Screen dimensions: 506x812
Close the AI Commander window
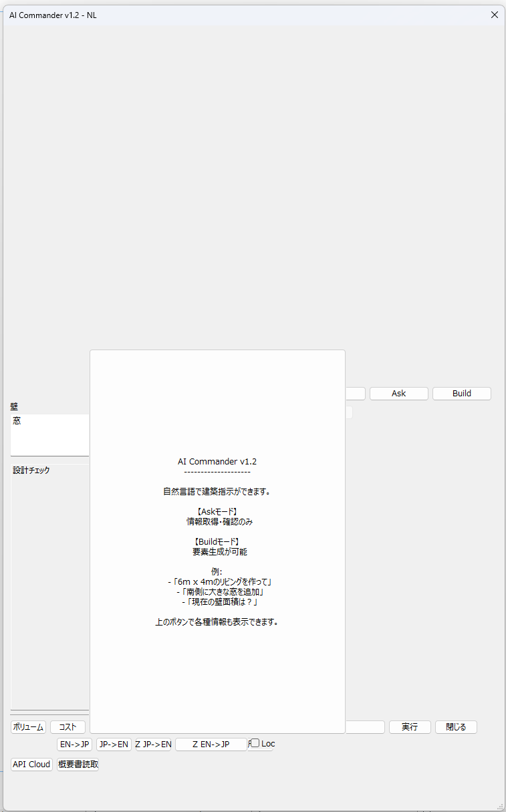[x=495, y=15]
